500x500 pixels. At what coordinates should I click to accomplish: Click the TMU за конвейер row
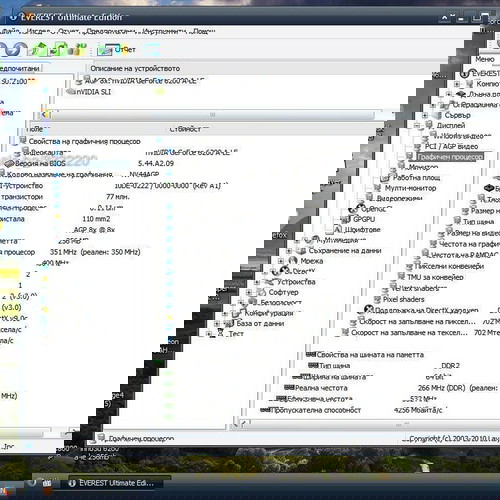(x=435, y=277)
